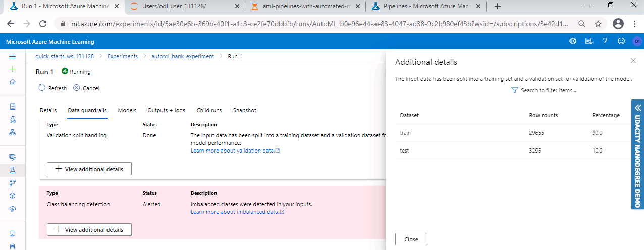
Task: Open the Snapshot tab
Action: 244,110
